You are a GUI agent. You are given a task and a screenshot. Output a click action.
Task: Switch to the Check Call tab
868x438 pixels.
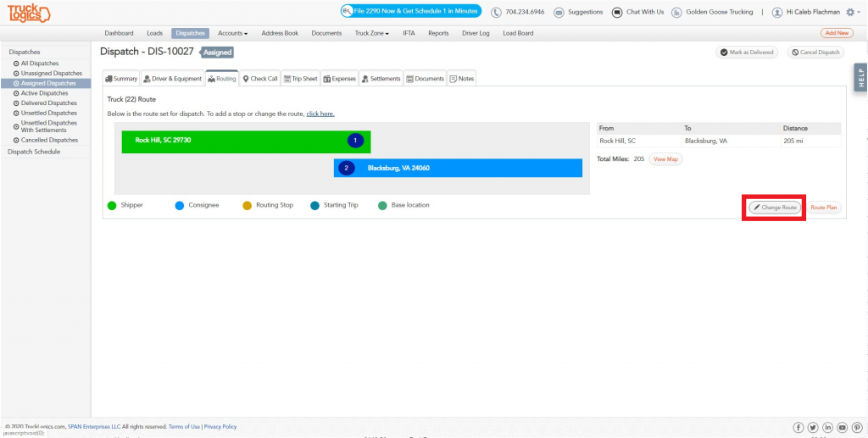click(260, 79)
